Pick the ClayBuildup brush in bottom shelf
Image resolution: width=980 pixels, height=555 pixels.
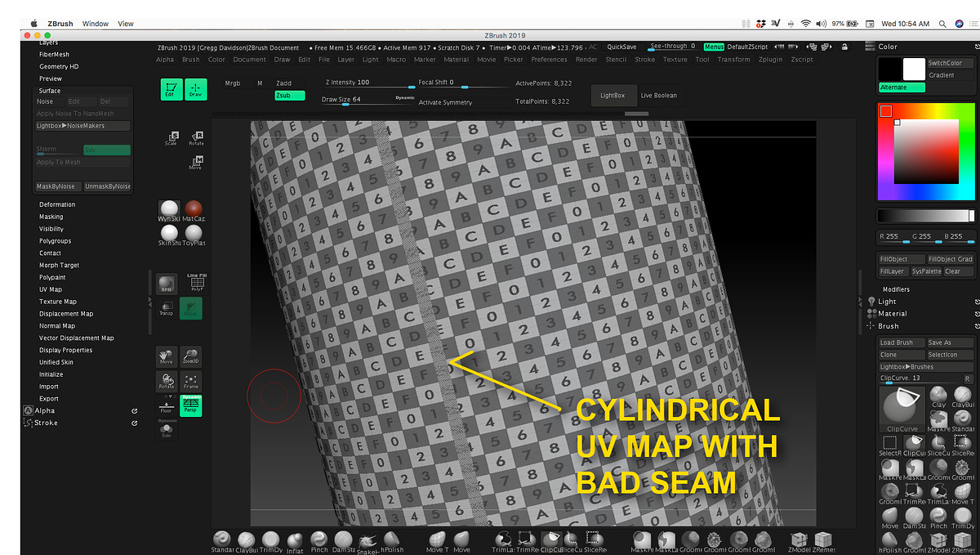click(x=246, y=542)
